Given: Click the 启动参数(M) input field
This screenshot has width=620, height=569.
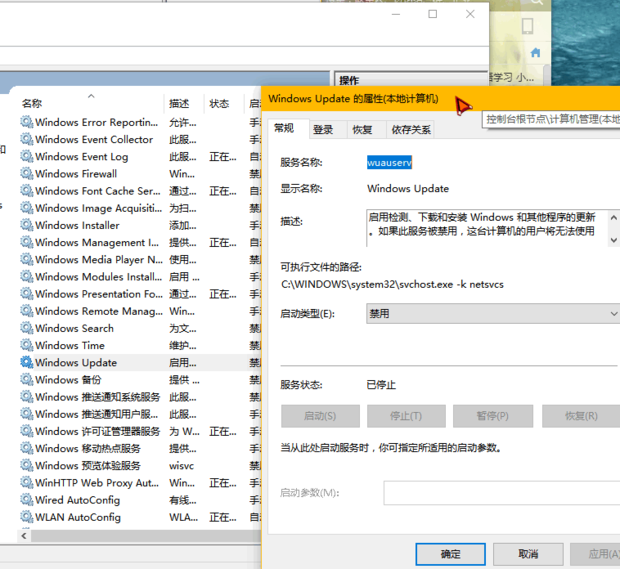Looking at the screenshot, I should click(x=501, y=493).
